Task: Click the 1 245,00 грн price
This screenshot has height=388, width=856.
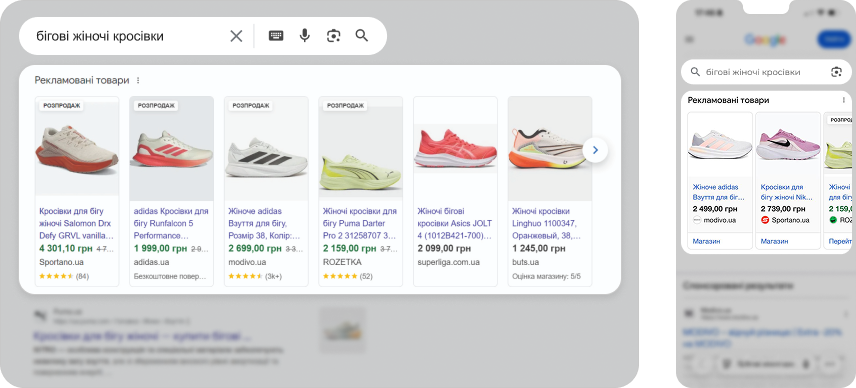Action: (538, 249)
